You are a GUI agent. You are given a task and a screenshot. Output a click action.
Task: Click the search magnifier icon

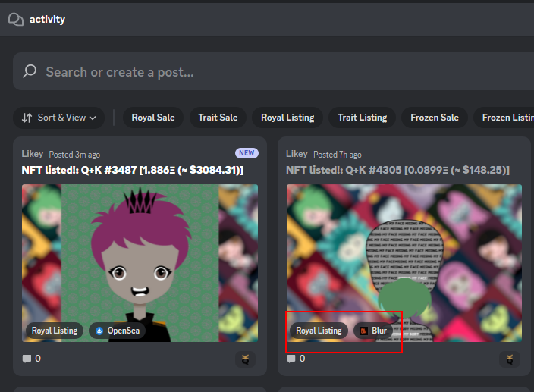click(x=30, y=71)
